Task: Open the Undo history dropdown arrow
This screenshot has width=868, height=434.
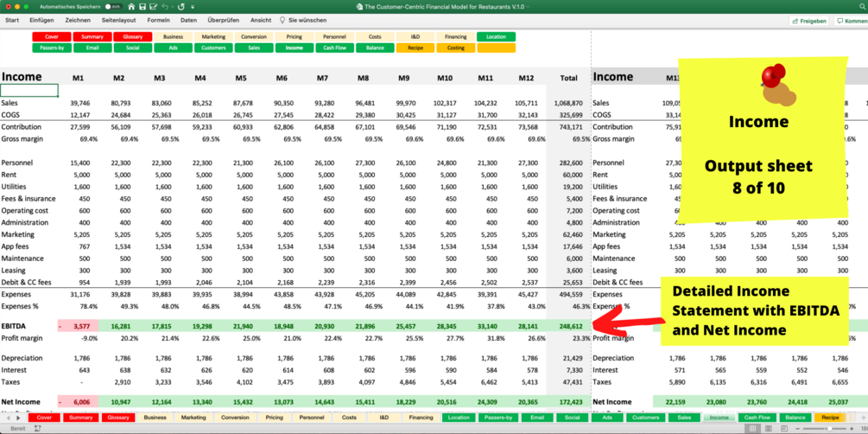Action: (172, 7)
